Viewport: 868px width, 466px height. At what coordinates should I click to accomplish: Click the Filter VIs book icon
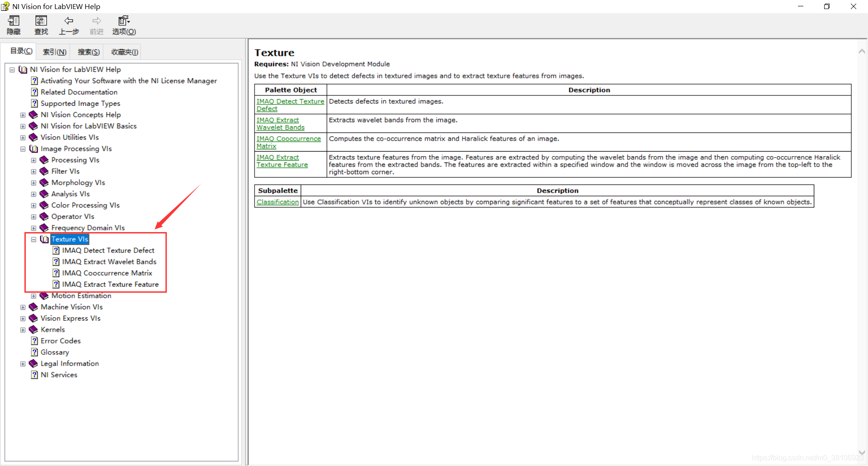click(44, 171)
